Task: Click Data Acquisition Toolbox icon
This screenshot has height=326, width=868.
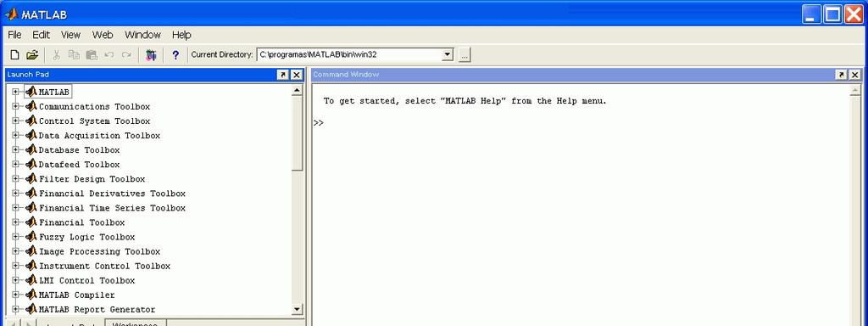Action: (31, 135)
